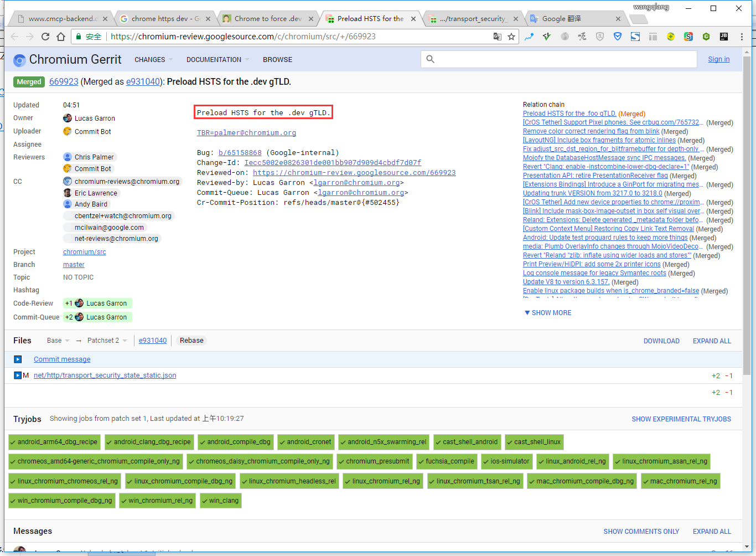Open the Base patchset dropdown
Viewport: 756px width, 556px height.
[58, 341]
